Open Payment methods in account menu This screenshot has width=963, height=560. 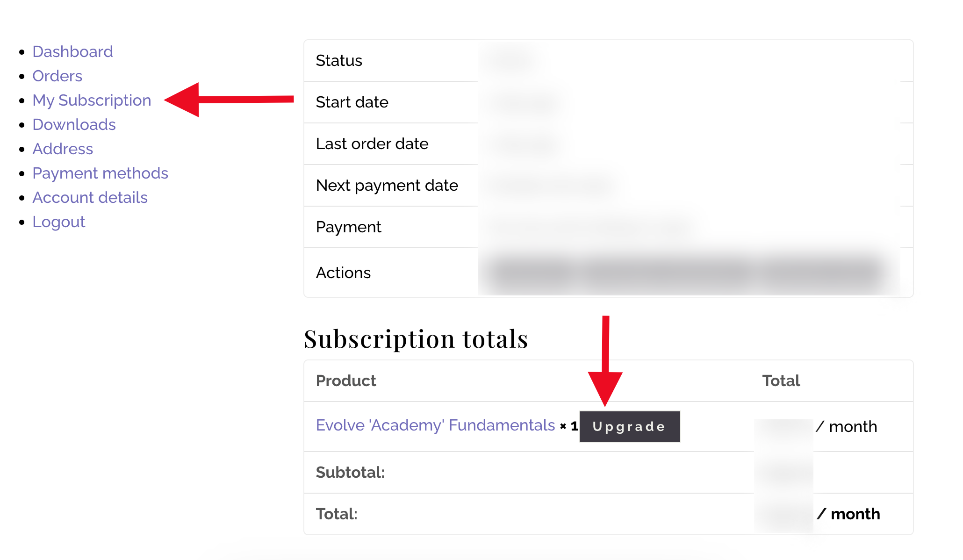(x=100, y=173)
